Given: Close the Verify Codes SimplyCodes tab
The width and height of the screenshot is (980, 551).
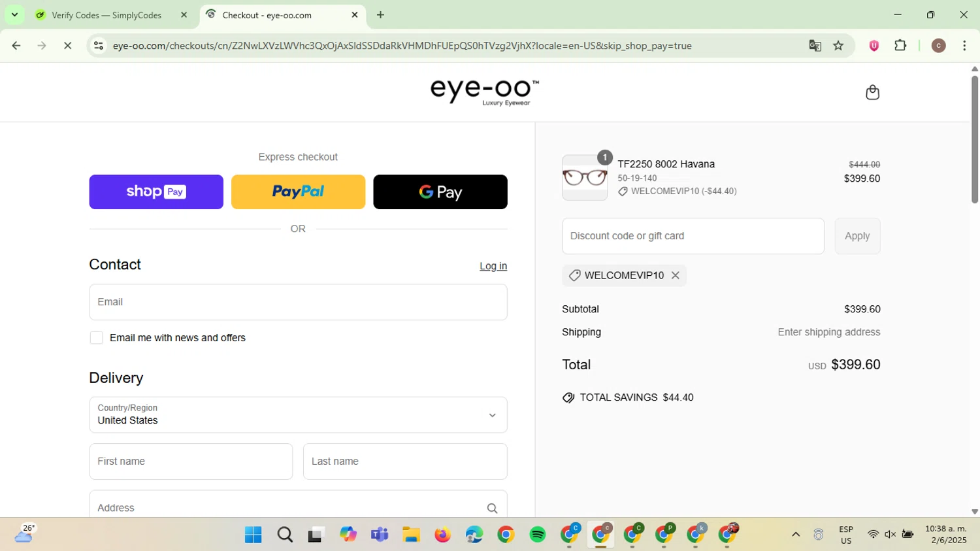Looking at the screenshot, I should click(x=184, y=14).
